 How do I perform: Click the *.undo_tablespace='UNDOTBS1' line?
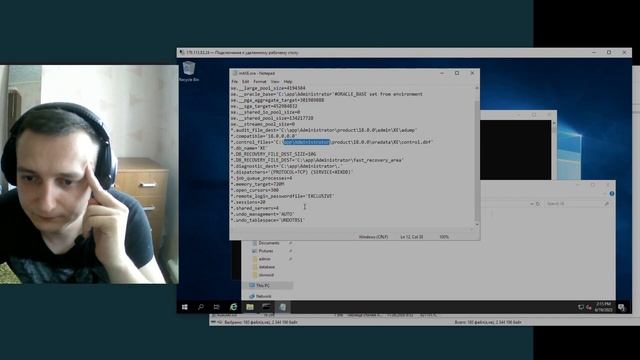pos(268,220)
